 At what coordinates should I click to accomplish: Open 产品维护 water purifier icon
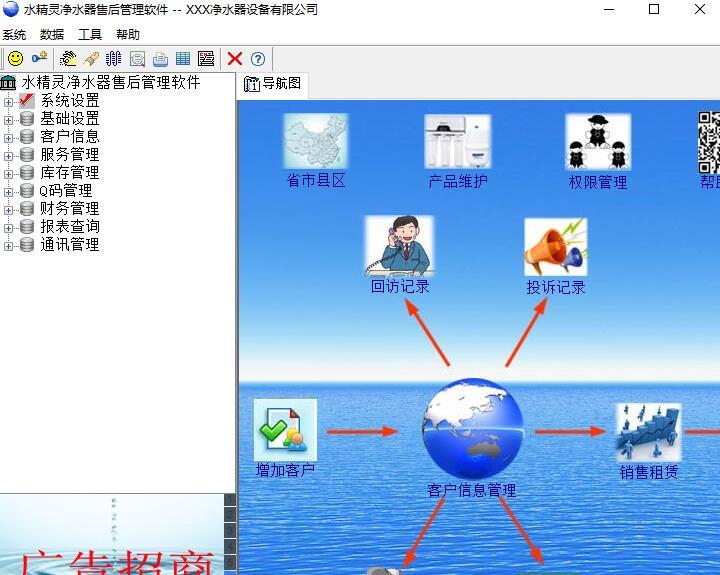click(458, 141)
